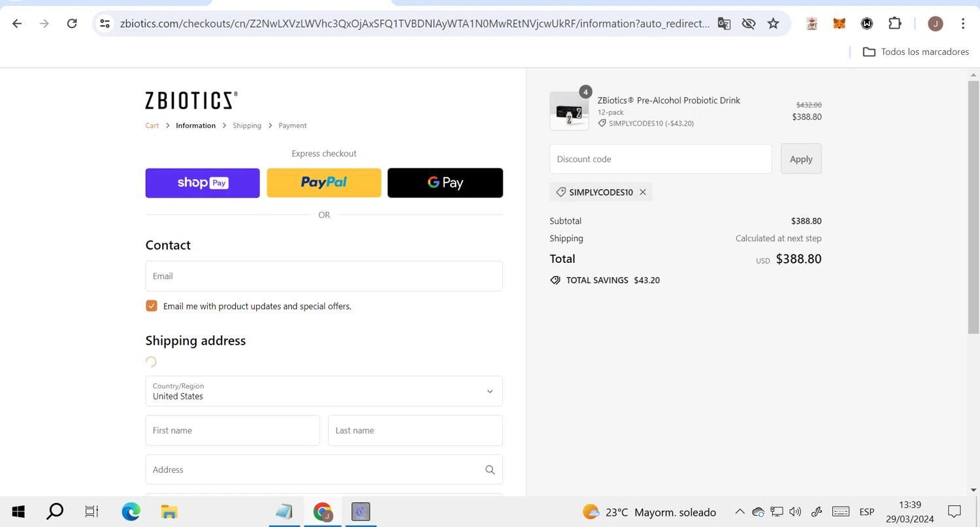Click the First name field
Image resolution: width=980 pixels, height=527 pixels.
tap(233, 430)
